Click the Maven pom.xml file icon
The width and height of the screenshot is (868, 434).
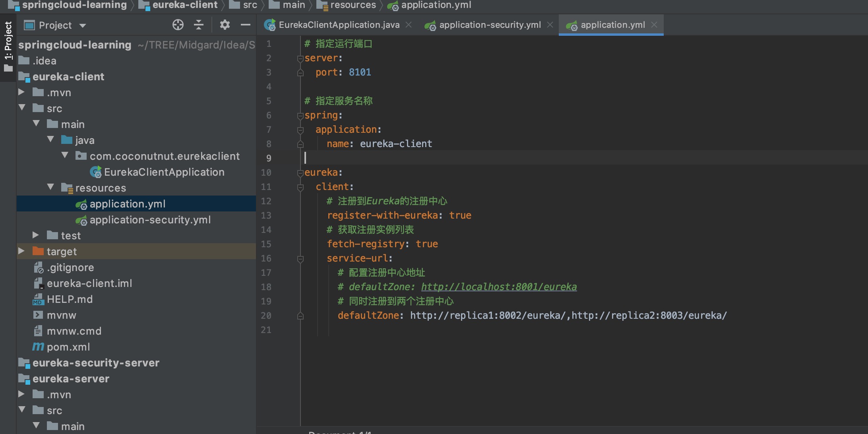tap(38, 347)
